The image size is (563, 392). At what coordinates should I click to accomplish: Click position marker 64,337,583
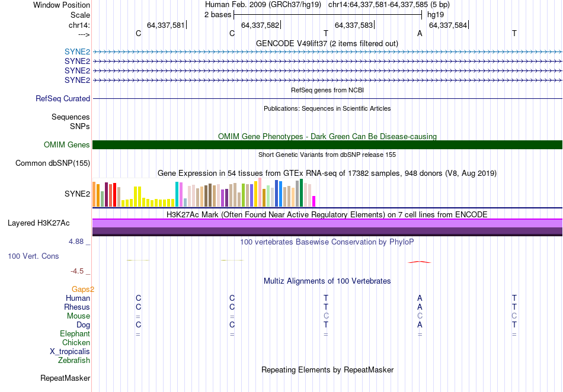click(x=354, y=25)
